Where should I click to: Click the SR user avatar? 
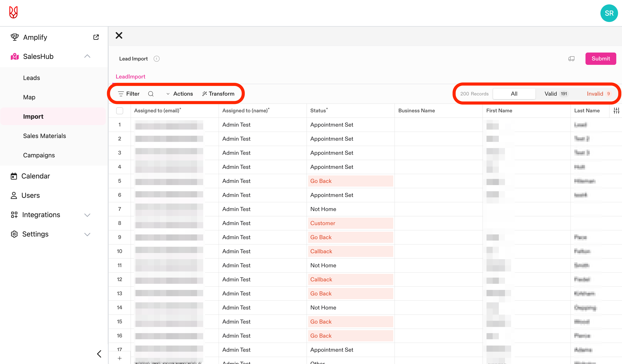609,13
